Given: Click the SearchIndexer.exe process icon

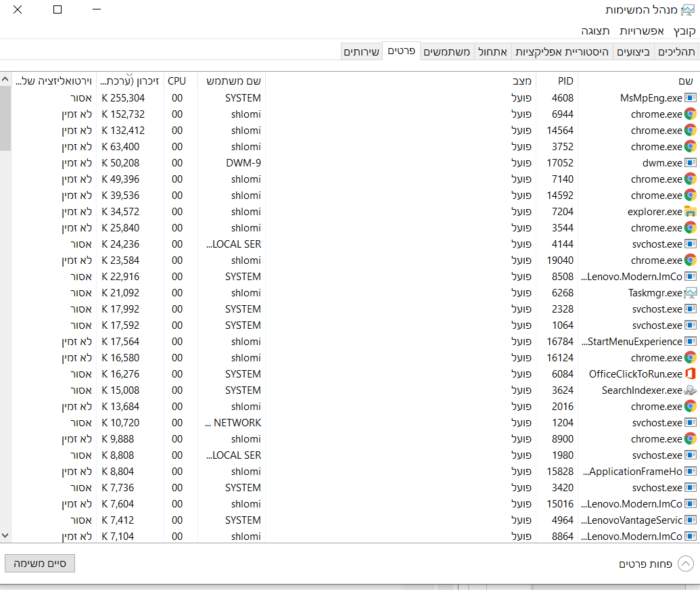Looking at the screenshot, I should 690,390.
